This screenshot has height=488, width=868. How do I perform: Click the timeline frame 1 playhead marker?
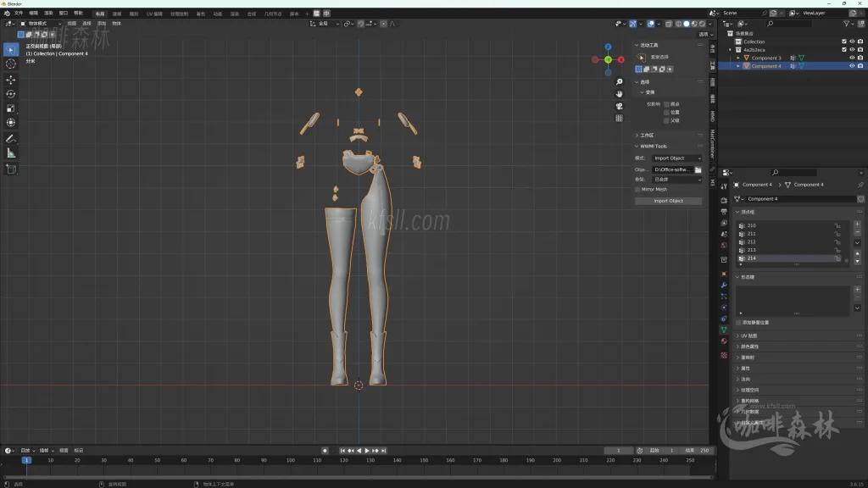26,460
